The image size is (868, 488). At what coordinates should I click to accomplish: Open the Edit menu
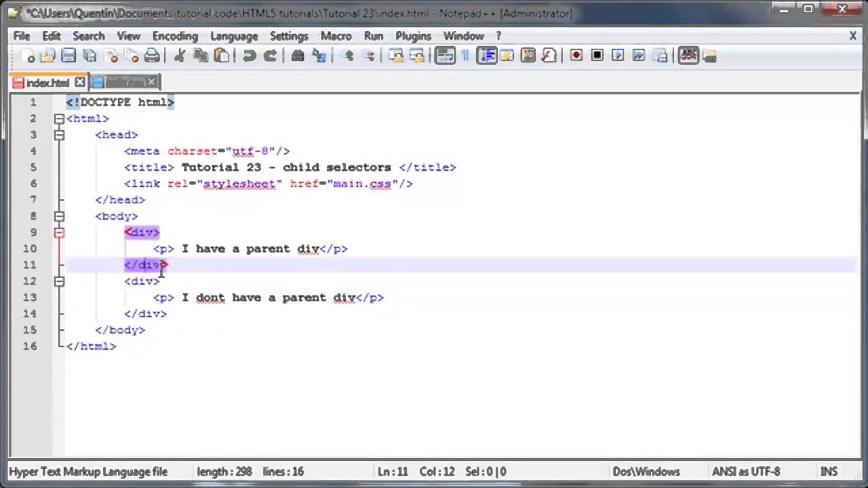click(52, 36)
